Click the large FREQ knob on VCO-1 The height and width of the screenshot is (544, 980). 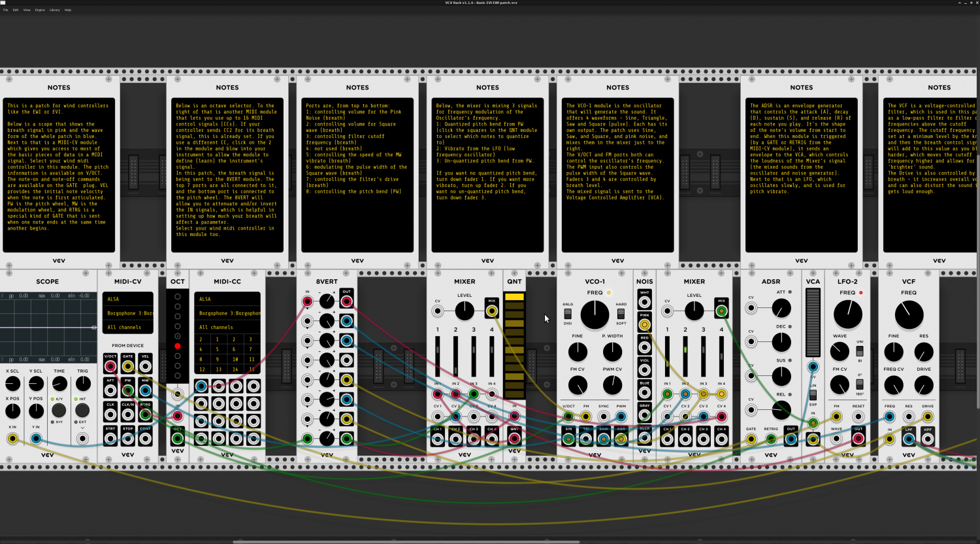click(595, 315)
